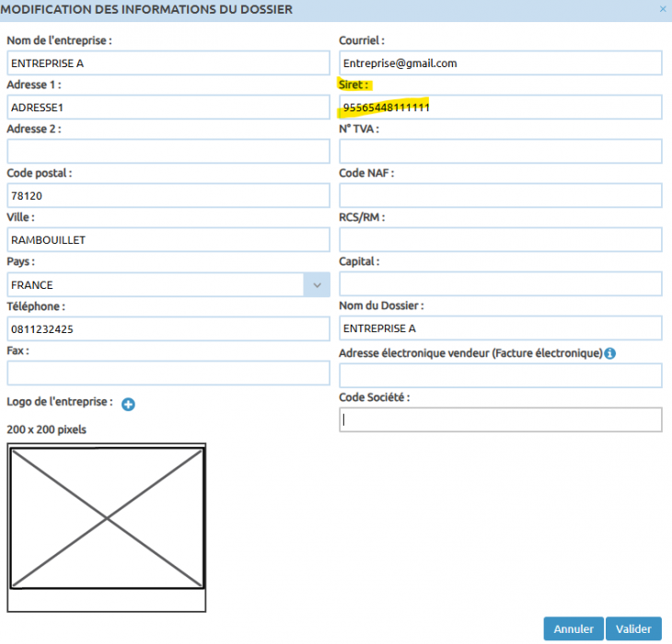The image size is (672, 644).
Task: Click the Adresse électronique vendeur field
Action: pos(501,375)
